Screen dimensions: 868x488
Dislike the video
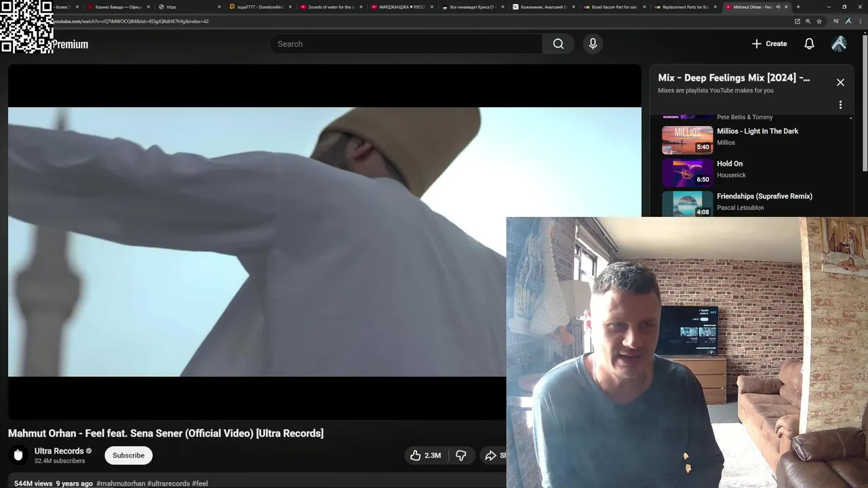(x=460, y=455)
